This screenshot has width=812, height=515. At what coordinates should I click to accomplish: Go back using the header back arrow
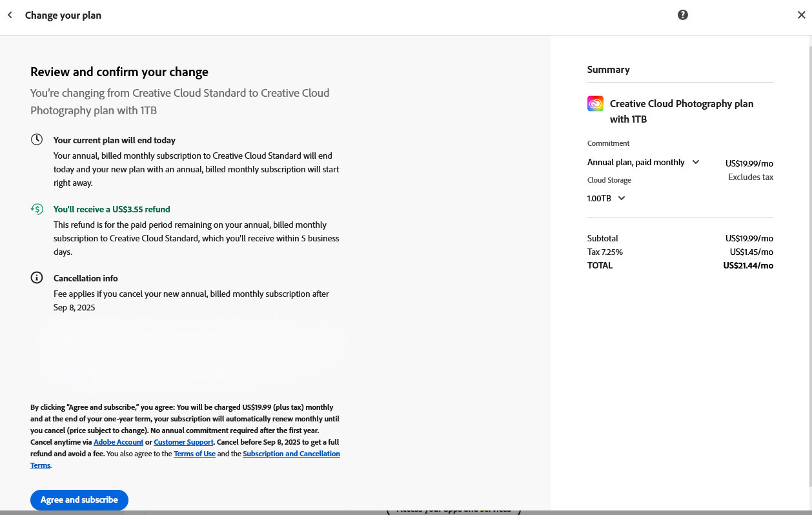[x=10, y=15]
